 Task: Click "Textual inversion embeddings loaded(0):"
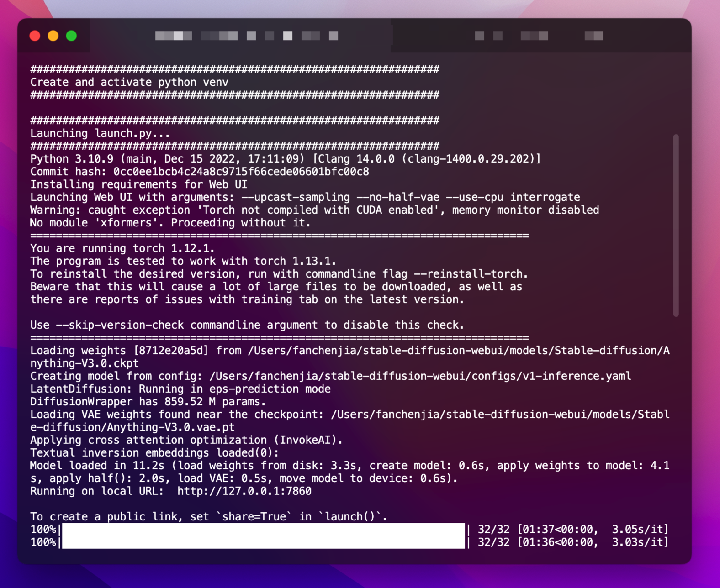pos(154,453)
